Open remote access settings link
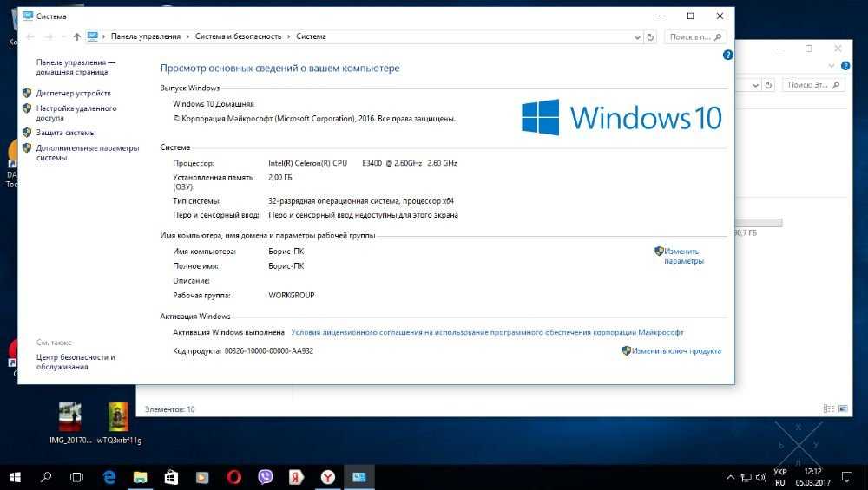 click(x=76, y=113)
